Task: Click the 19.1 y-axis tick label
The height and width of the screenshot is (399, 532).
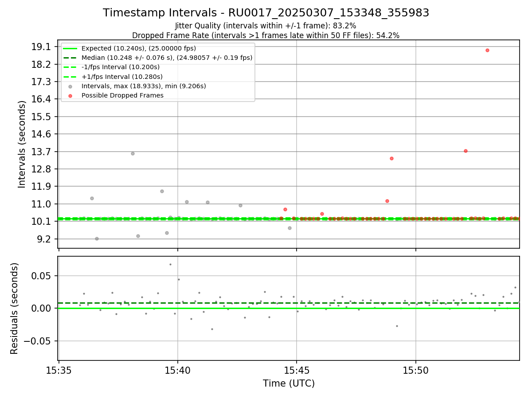Action: (42, 47)
